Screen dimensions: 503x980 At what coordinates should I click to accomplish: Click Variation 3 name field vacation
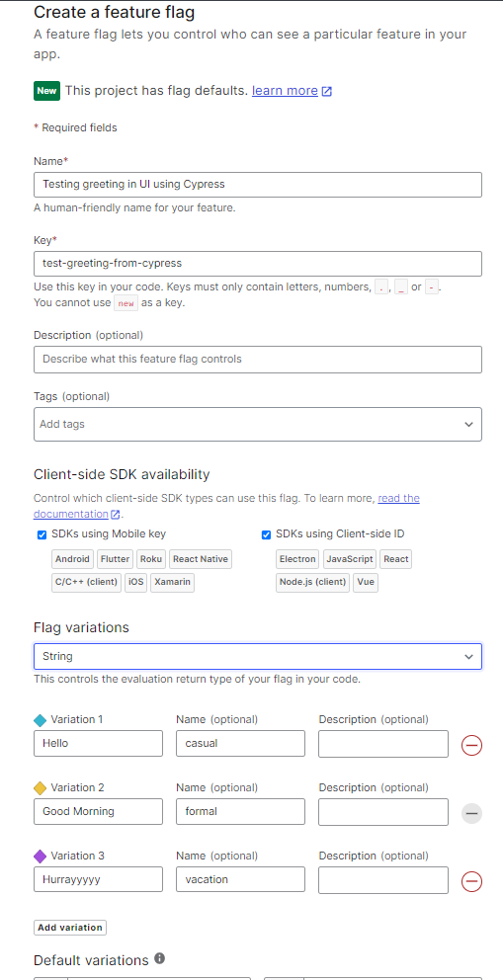(x=240, y=880)
